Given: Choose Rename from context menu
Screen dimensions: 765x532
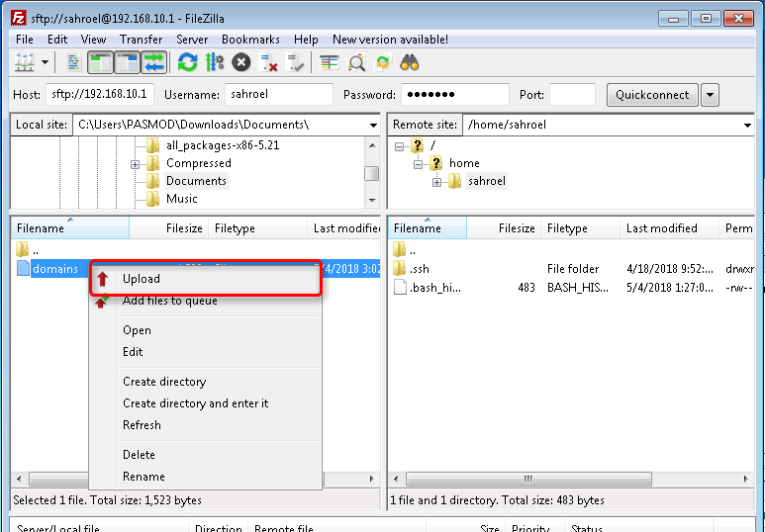Looking at the screenshot, I should (x=206, y=477).
